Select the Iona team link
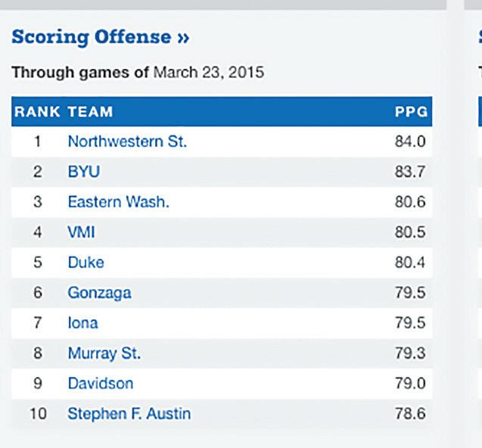 pos(83,323)
